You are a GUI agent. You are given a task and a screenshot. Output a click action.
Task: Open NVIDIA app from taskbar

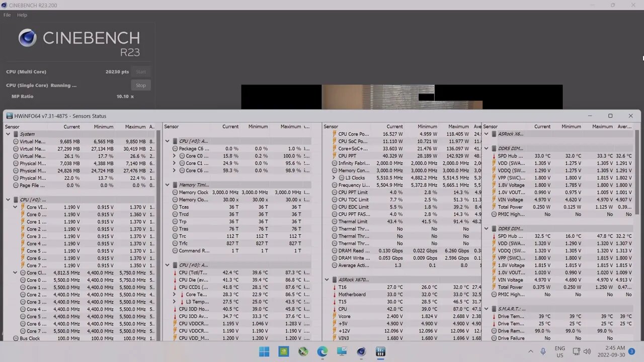[284, 351]
